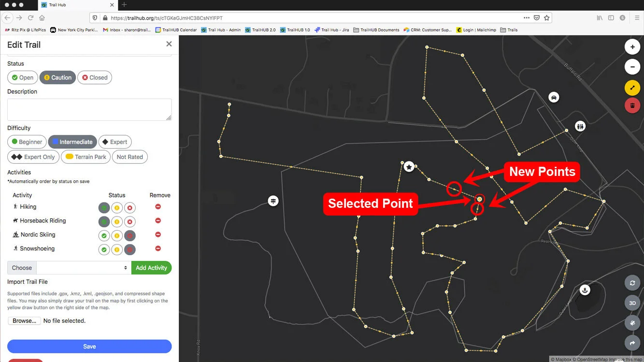Remove the Nordic Skiing activity

pos(158,235)
